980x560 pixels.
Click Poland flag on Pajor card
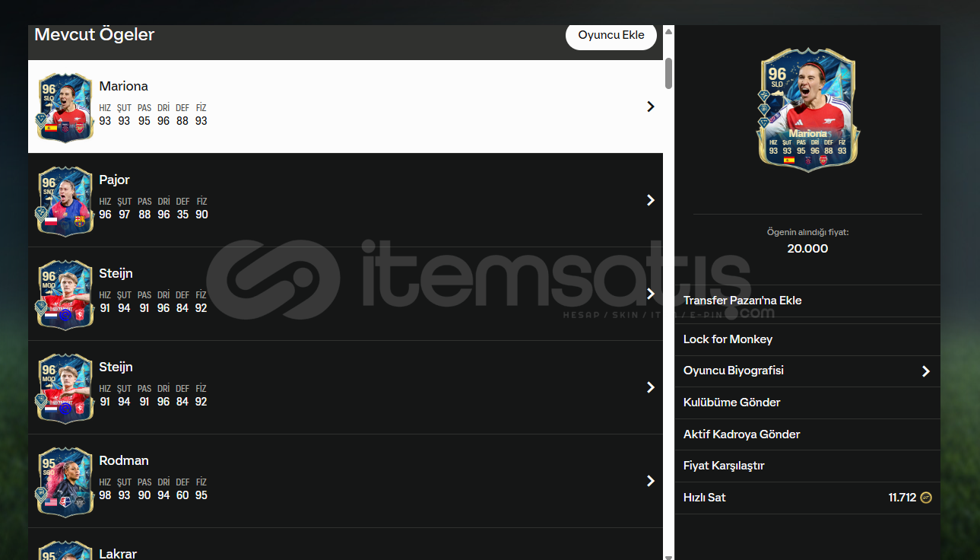[x=51, y=222]
